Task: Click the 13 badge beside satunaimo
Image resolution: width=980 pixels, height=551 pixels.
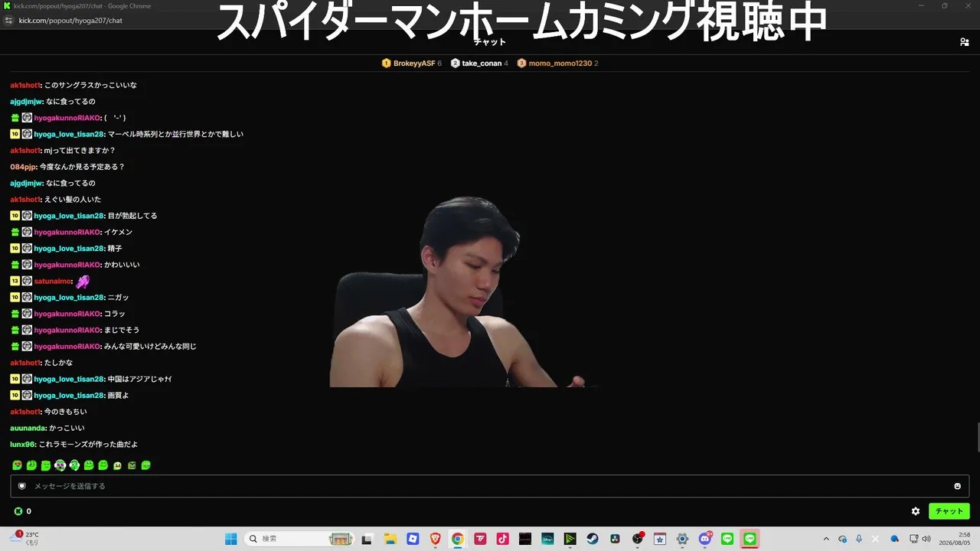Action: pos(15,281)
